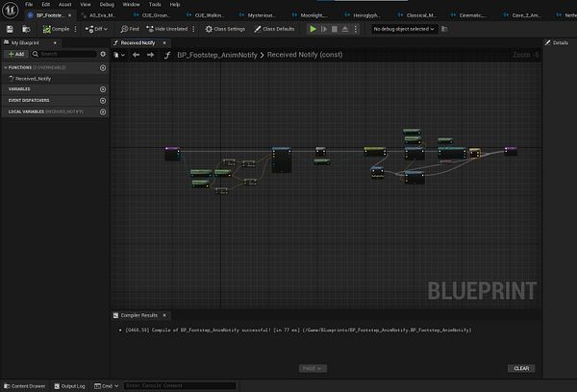Click the Browse to asset icon

coord(26,29)
